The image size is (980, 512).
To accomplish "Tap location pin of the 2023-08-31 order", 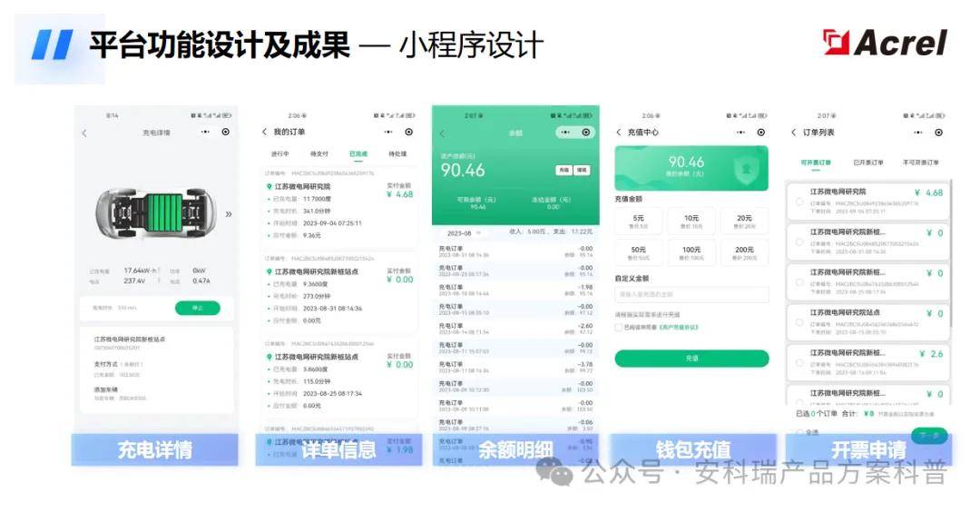I will (269, 272).
